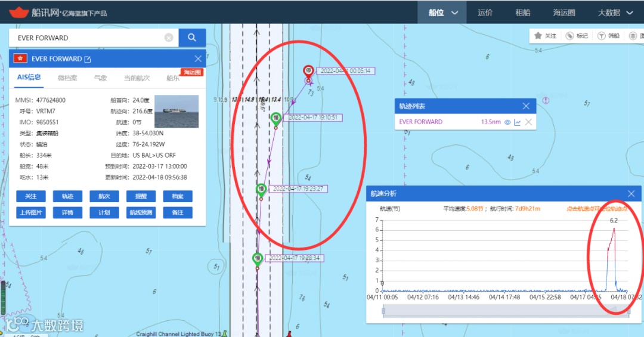The image size is (644, 337).
Task: Click the layers icon at toolbar edge
Action: (633, 36)
